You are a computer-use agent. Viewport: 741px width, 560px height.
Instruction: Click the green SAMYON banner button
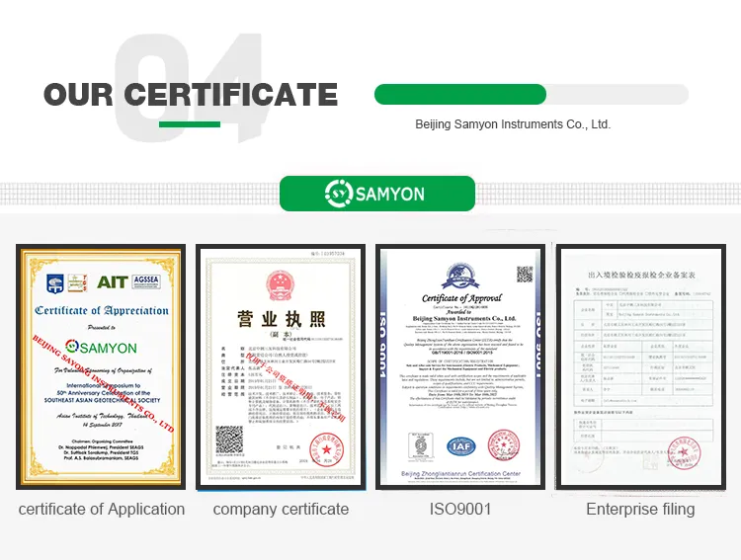pyautogui.click(x=377, y=194)
